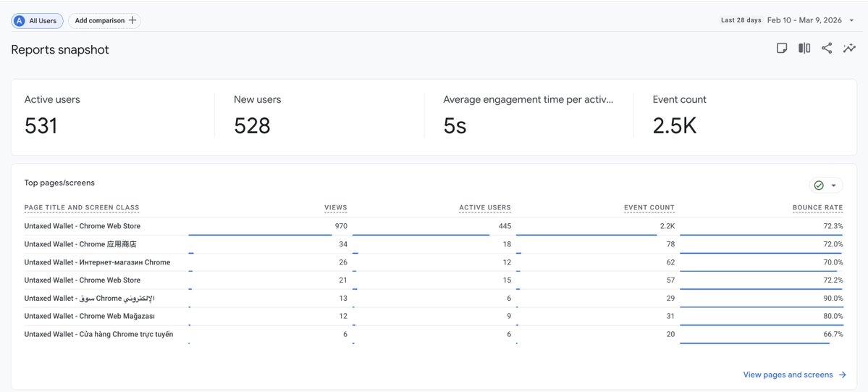Click the 970 views value
The height and width of the screenshot is (392, 868).
(x=341, y=226)
